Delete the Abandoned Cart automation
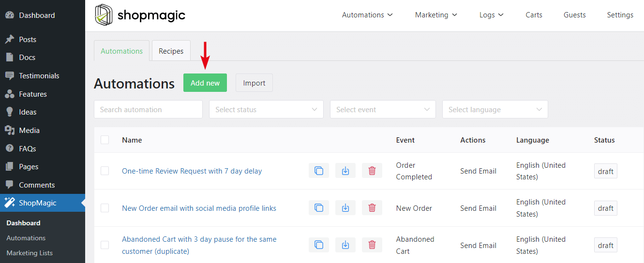644x263 pixels. point(372,245)
